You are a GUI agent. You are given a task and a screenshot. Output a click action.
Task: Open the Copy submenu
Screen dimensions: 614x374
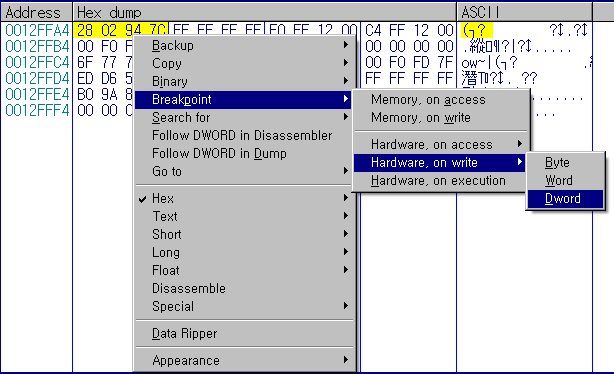click(245, 63)
